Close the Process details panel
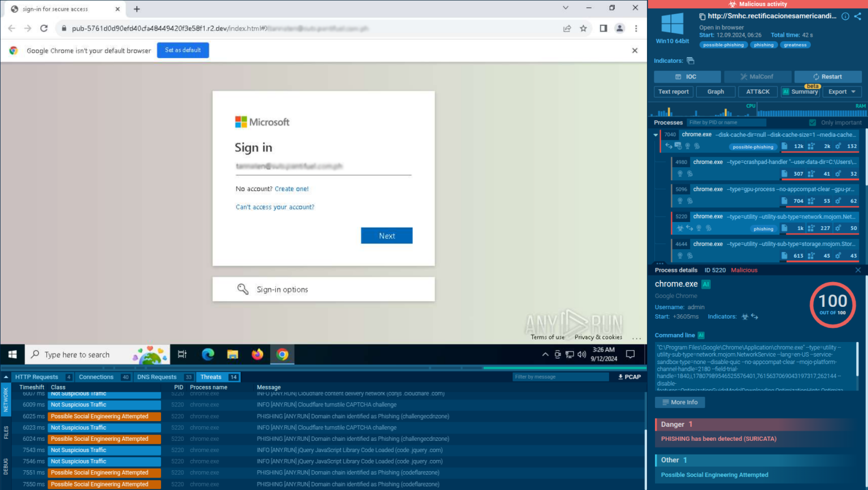The image size is (868, 490). [858, 270]
